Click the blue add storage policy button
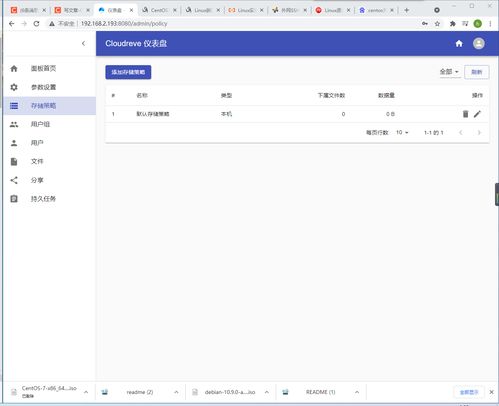The width and height of the screenshot is (499, 406). click(128, 72)
